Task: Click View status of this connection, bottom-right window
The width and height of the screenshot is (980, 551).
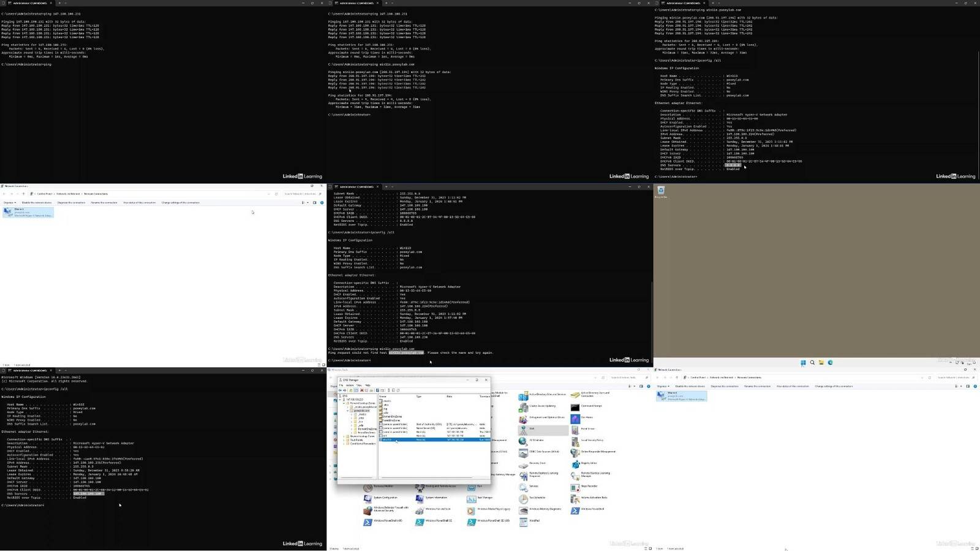Action: [x=793, y=386]
